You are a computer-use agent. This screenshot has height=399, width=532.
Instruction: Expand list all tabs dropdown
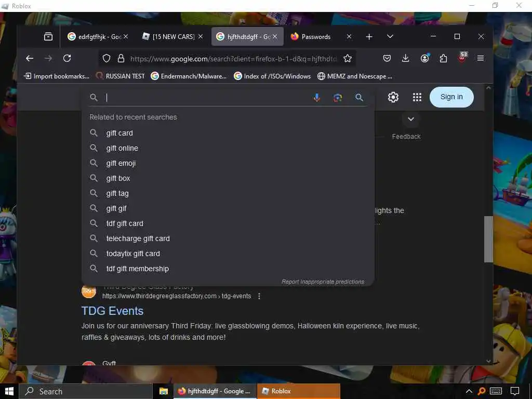click(x=390, y=36)
